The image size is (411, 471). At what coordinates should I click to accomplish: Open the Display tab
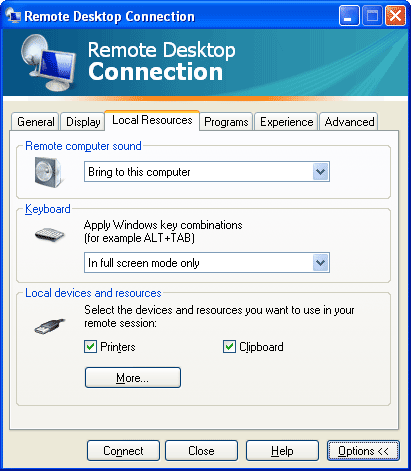[x=83, y=122]
